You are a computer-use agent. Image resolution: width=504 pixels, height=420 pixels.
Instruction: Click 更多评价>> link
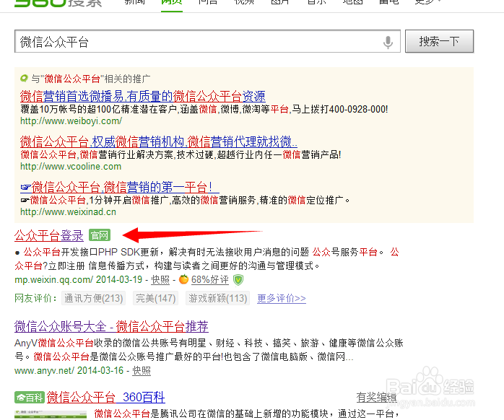[282, 299]
